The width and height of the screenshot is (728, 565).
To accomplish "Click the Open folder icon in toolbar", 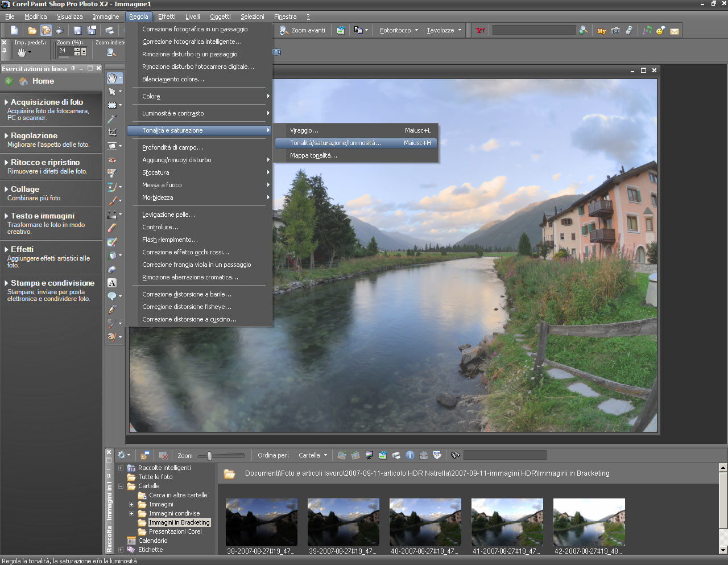I will 32,30.
